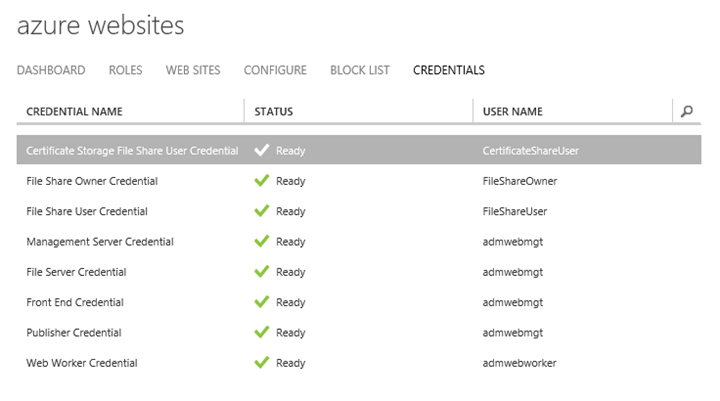Click the admwebworker user name cell
720x401 pixels.
[519, 363]
